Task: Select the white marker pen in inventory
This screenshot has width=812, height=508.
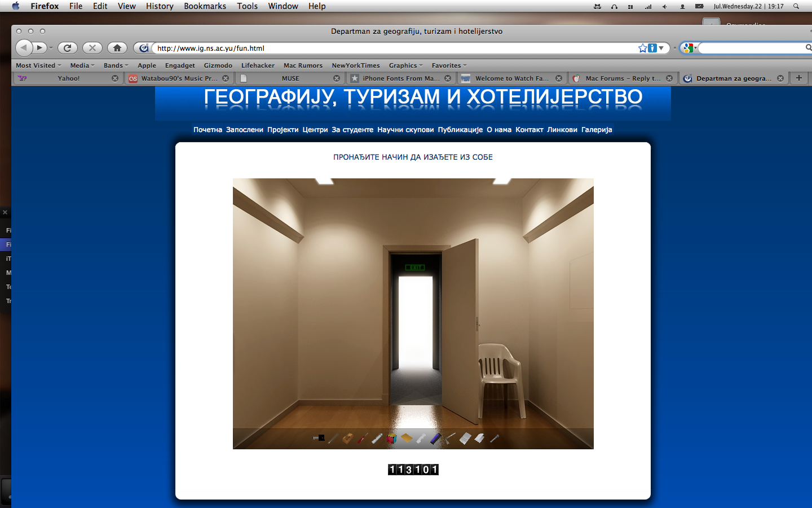Action: pyautogui.click(x=377, y=438)
